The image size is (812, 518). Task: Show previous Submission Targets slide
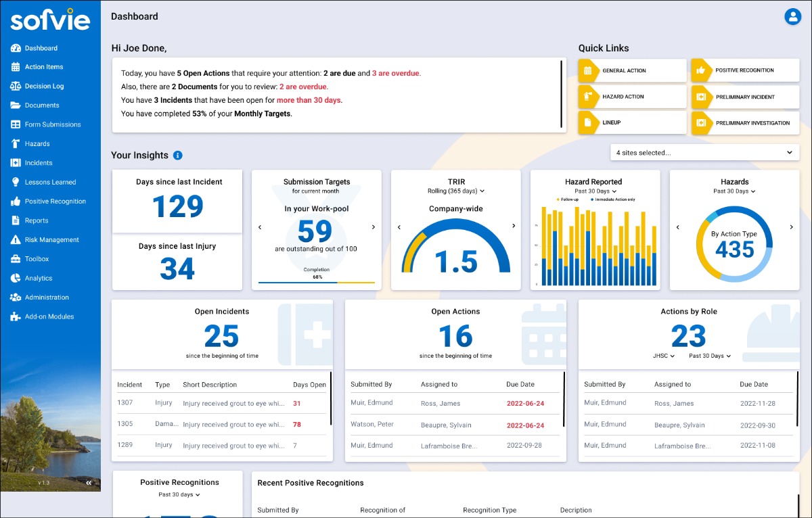click(x=260, y=227)
